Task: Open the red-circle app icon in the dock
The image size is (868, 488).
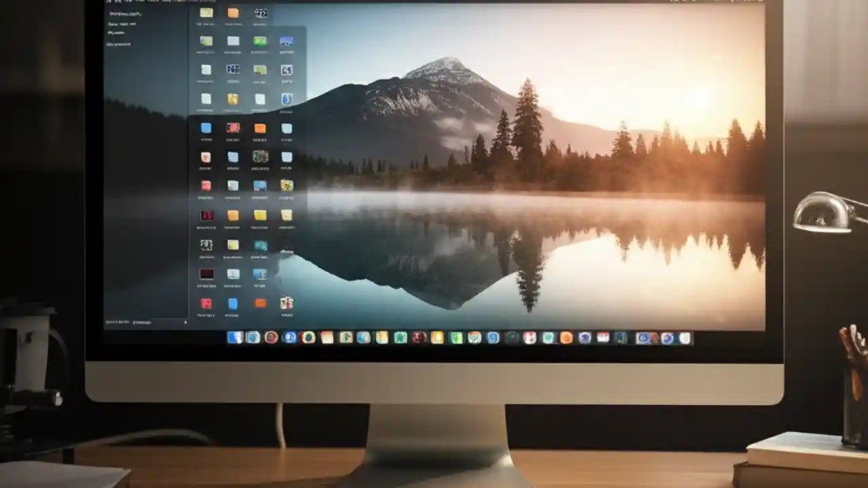Action: click(269, 338)
